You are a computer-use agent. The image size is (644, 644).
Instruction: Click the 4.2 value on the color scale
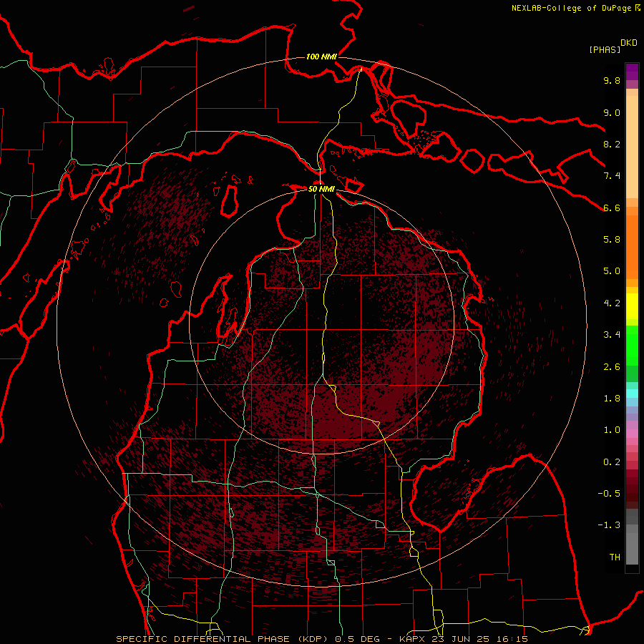(612, 303)
